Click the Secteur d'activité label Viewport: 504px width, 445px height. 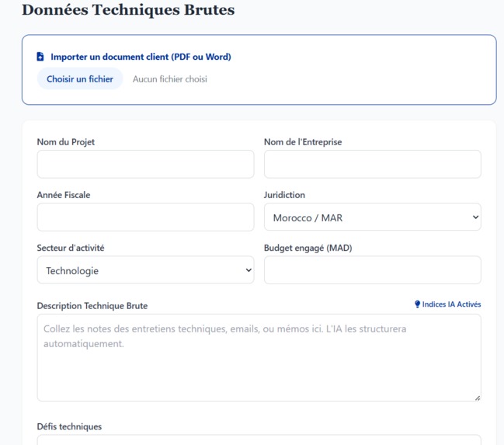click(71, 248)
